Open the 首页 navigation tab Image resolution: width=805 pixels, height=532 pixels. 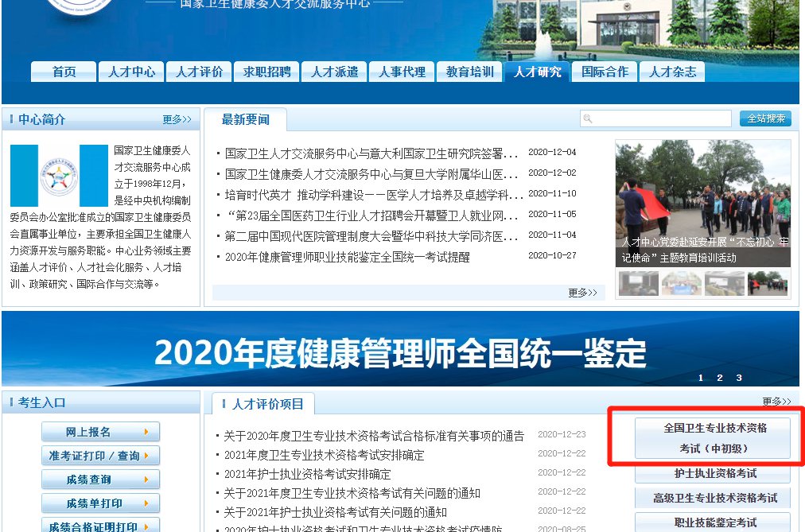pos(64,72)
